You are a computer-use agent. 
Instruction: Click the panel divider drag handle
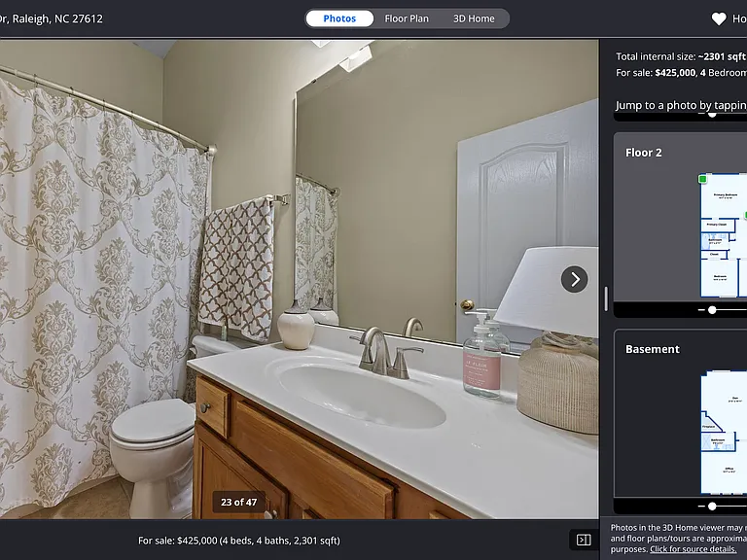point(606,298)
